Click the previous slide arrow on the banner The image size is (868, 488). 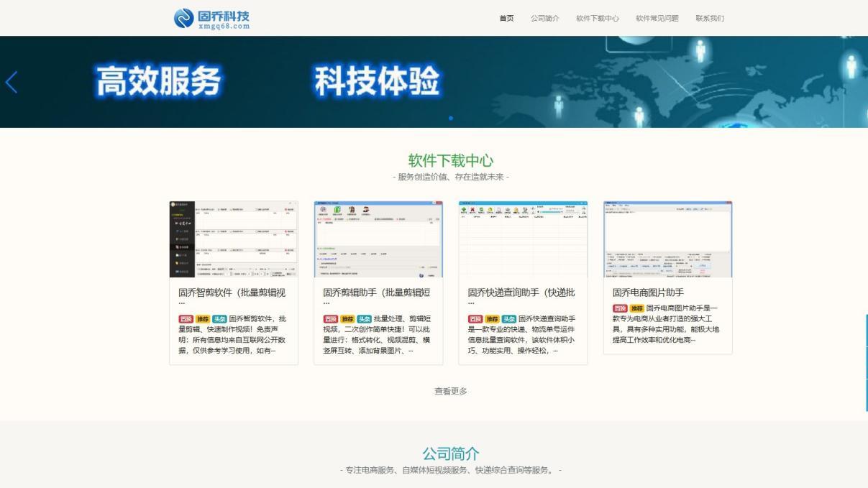pyautogui.click(x=11, y=83)
